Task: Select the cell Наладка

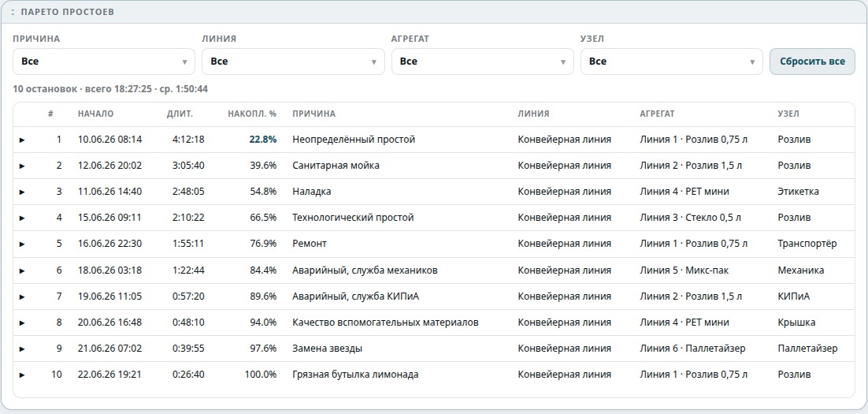Action: [x=312, y=192]
